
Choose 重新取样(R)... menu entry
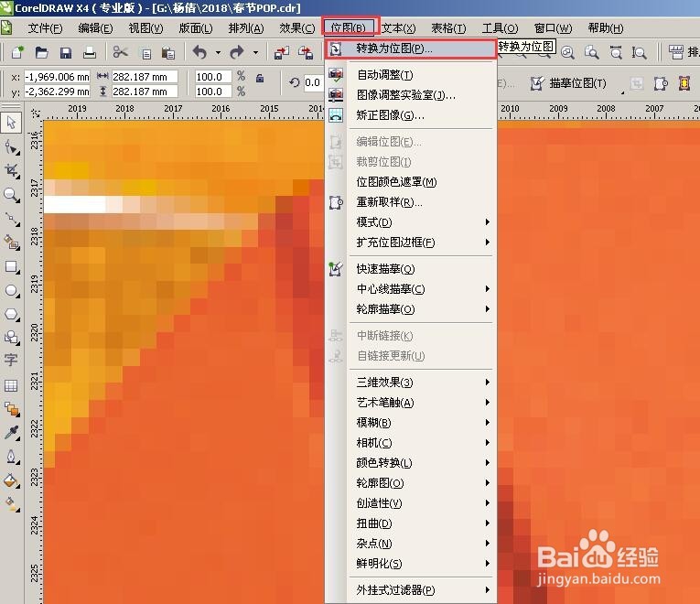pos(411,201)
